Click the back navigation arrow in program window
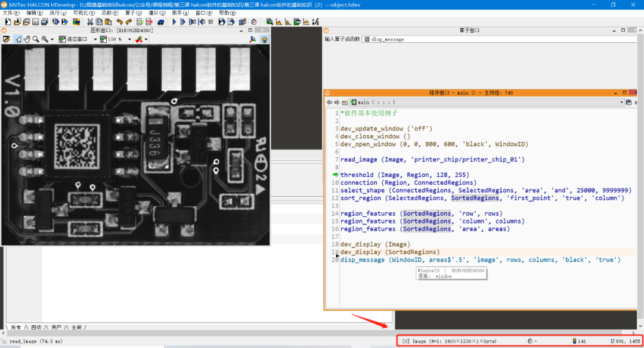This screenshot has width=644, height=348. tap(330, 102)
